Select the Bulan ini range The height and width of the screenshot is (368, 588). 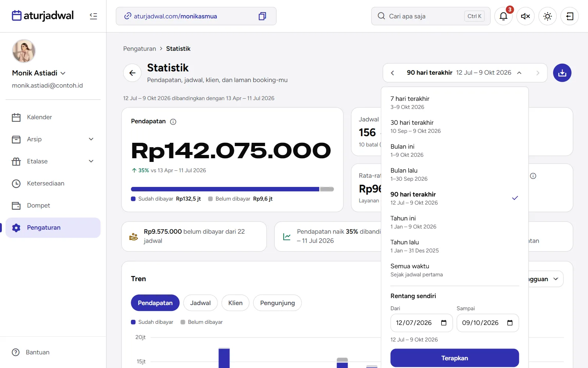point(455,151)
